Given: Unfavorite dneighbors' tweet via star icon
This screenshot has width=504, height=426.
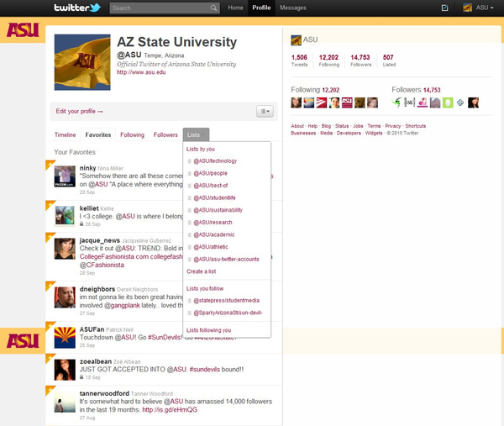Looking at the screenshot, I should pyautogui.click(x=50, y=285).
